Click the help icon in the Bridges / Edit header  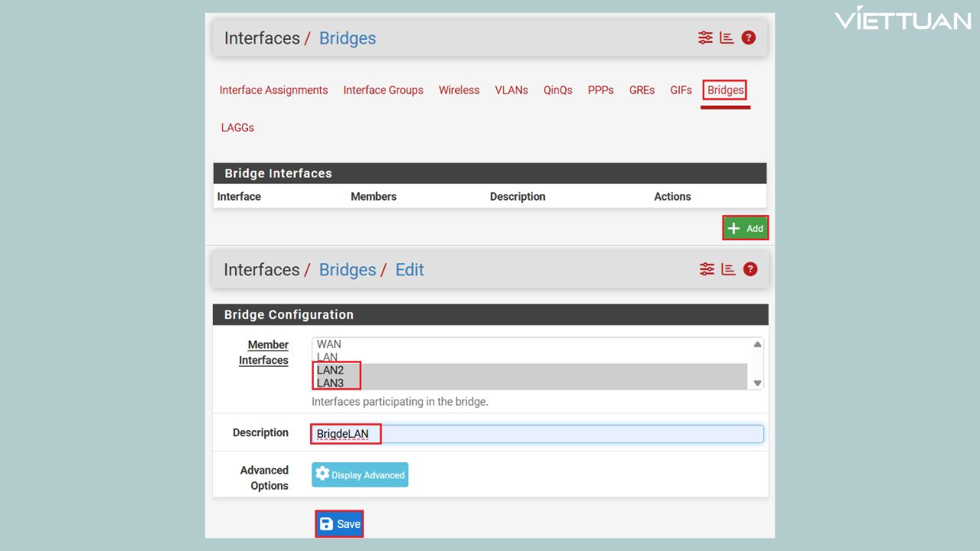[750, 269]
